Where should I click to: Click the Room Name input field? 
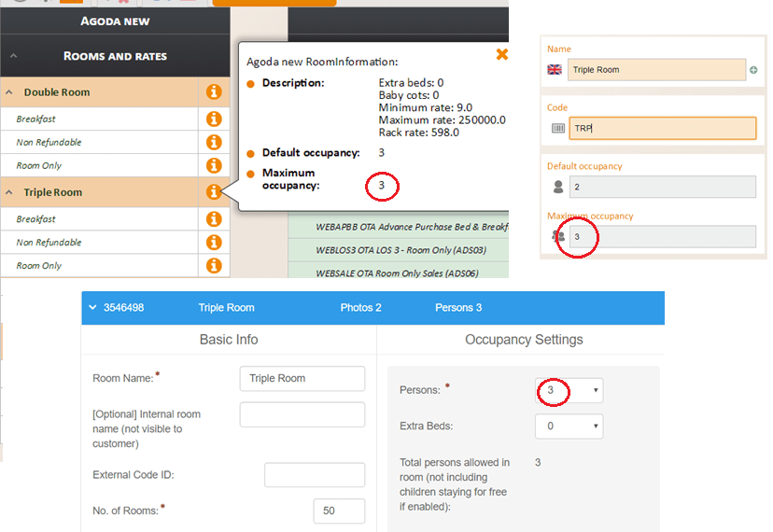[x=302, y=378]
